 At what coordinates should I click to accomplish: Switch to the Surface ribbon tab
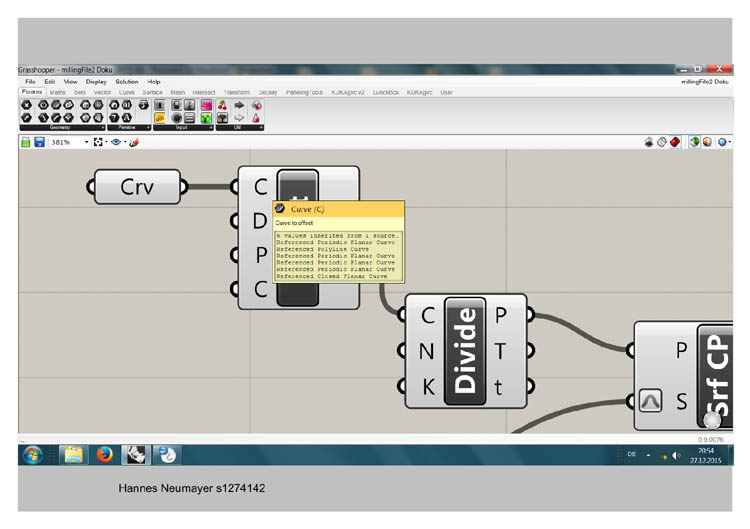[153, 92]
